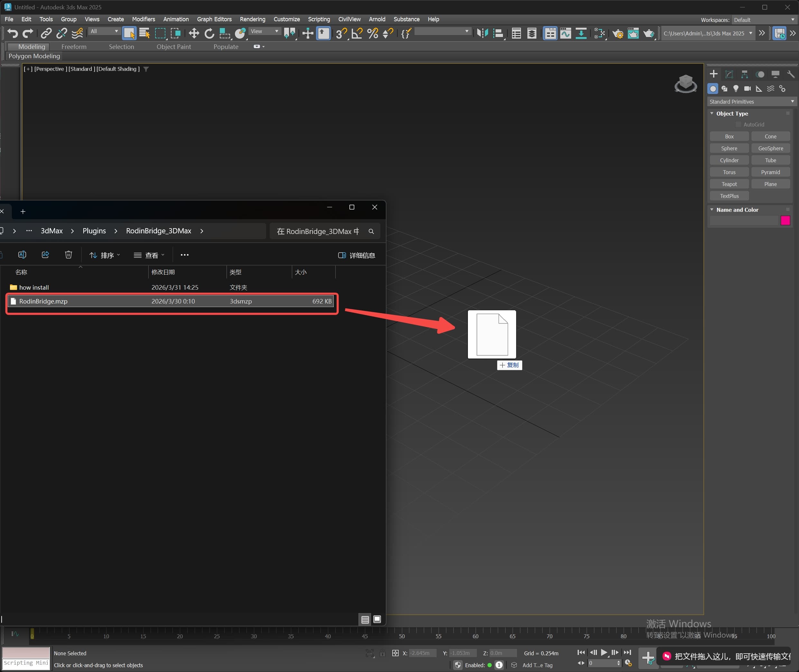Screen dimensions: 799x672
Task: Activate Select and Scale tool
Action: click(x=225, y=33)
